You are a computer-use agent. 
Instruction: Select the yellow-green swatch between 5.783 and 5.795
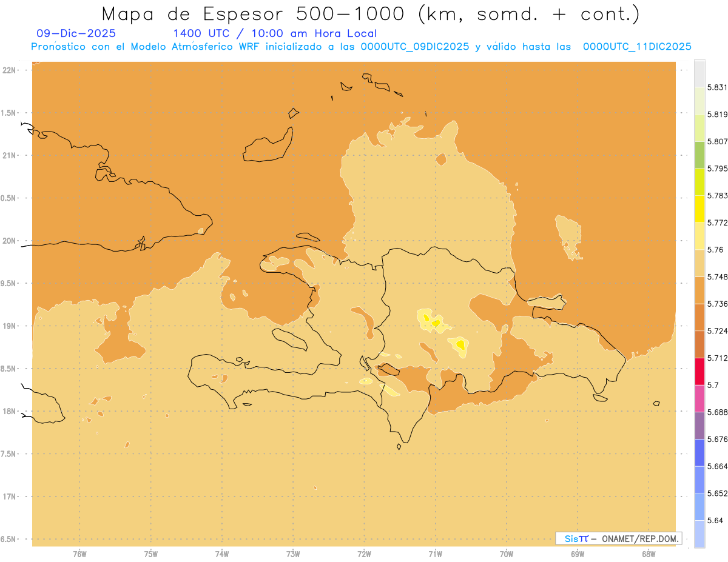point(699,182)
